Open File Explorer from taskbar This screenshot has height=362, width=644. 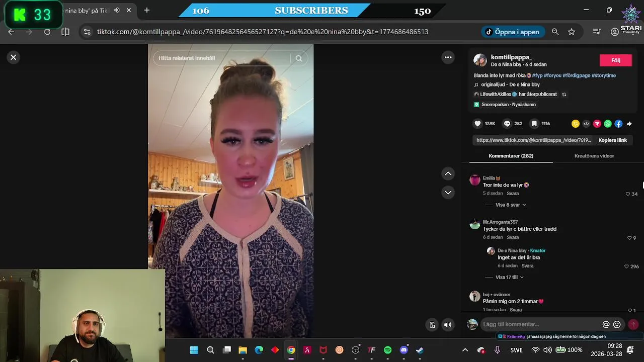(x=243, y=350)
